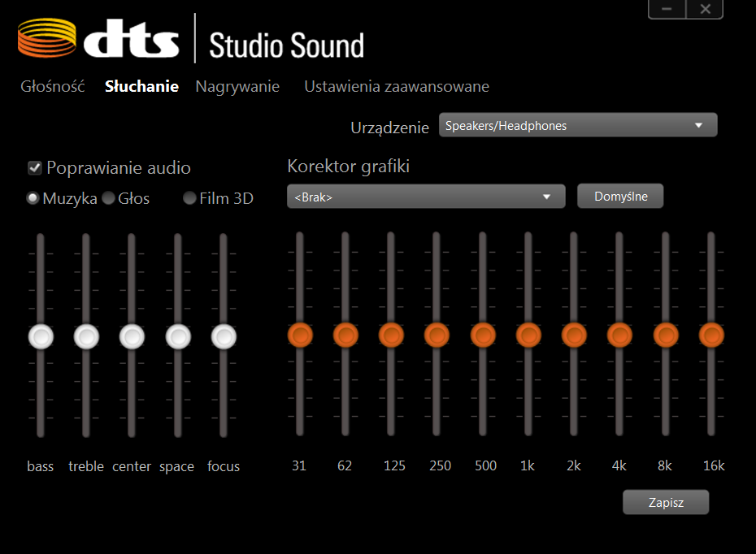Click the treble slider knob
The image size is (756, 554).
click(86, 336)
